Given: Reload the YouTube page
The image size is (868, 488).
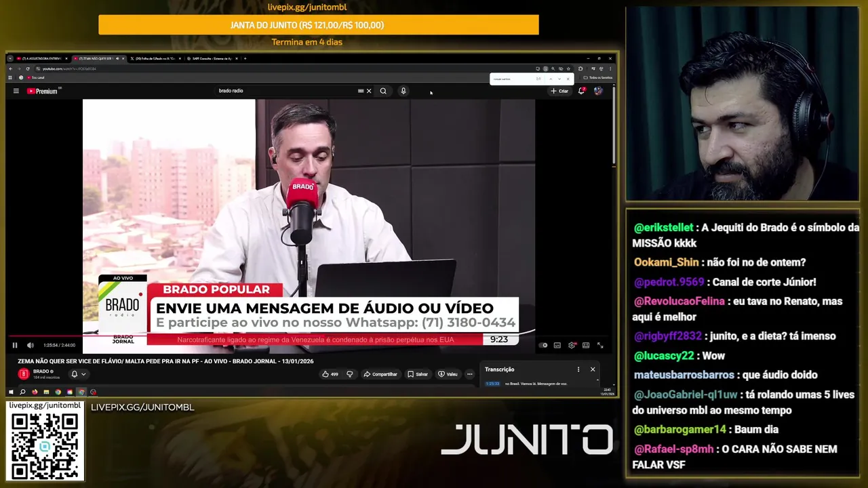Looking at the screenshot, I should [x=27, y=68].
